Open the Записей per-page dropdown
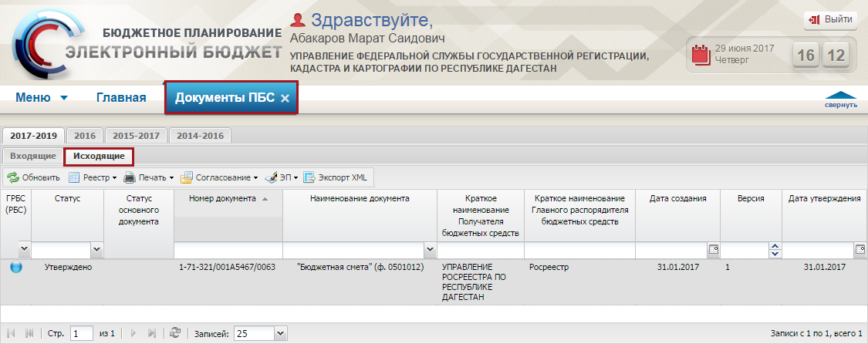868x344 pixels. click(281, 333)
